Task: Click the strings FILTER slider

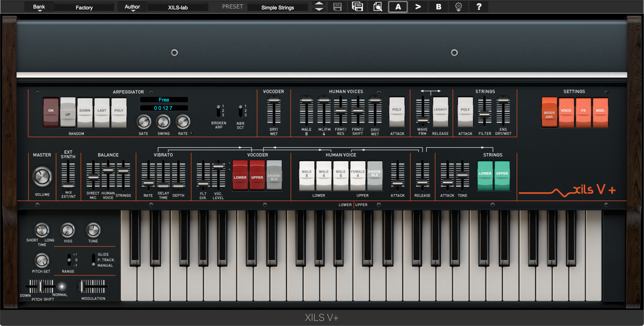Action: coord(485,114)
